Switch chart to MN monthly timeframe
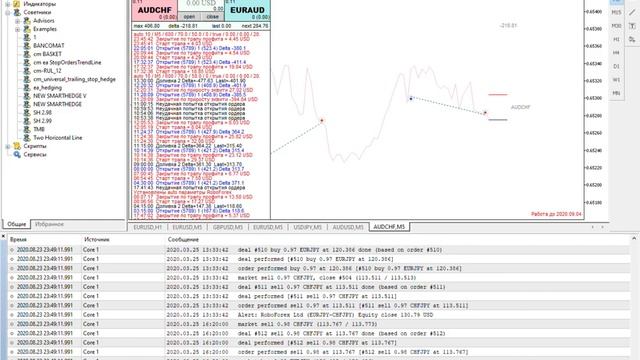 click(x=616, y=93)
